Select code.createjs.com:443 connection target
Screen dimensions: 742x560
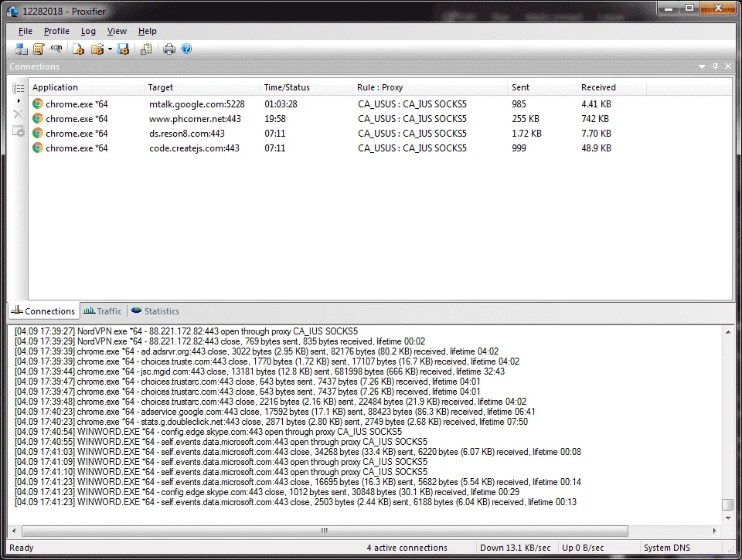click(x=194, y=148)
